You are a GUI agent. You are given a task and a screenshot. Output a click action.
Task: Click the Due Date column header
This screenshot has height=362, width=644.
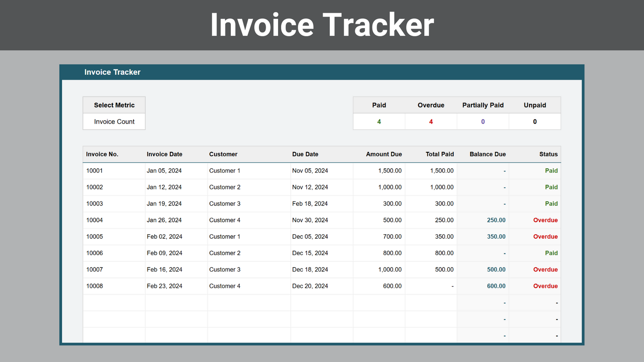(x=305, y=154)
